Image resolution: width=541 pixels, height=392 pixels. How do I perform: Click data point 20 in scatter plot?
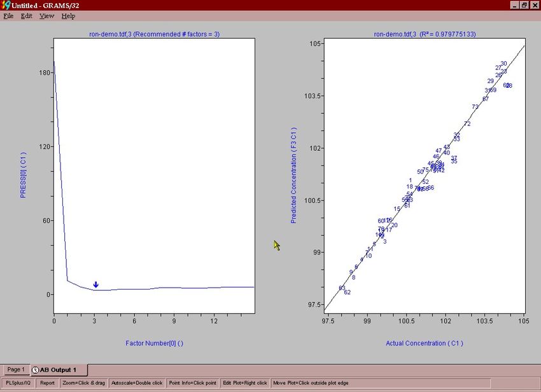[395, 225]
